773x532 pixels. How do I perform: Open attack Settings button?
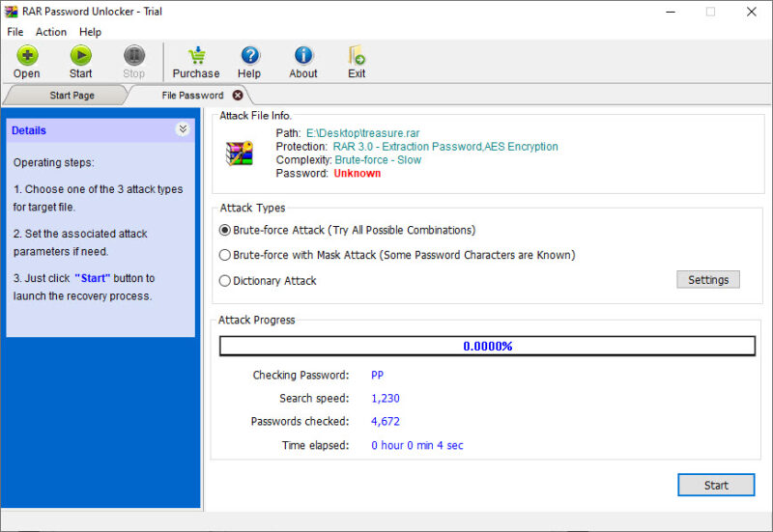pyautogui.click(x=708, y=279)
